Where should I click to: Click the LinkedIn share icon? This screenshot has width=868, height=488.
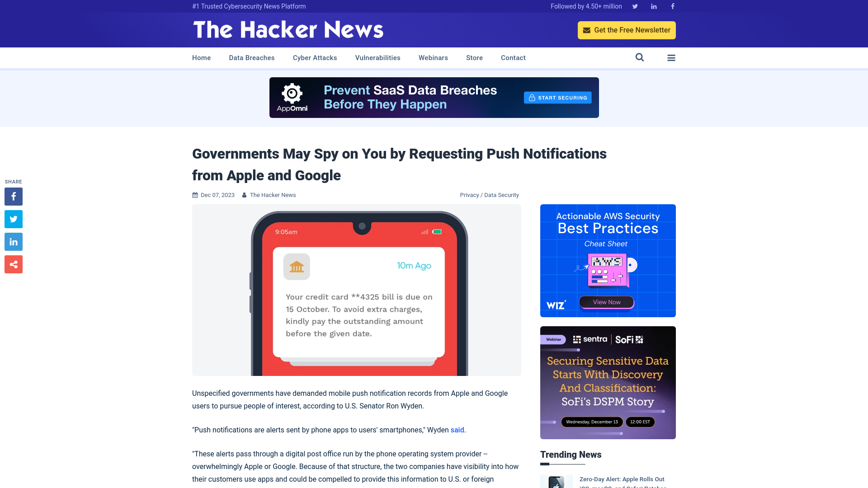[x=13, y=242]
